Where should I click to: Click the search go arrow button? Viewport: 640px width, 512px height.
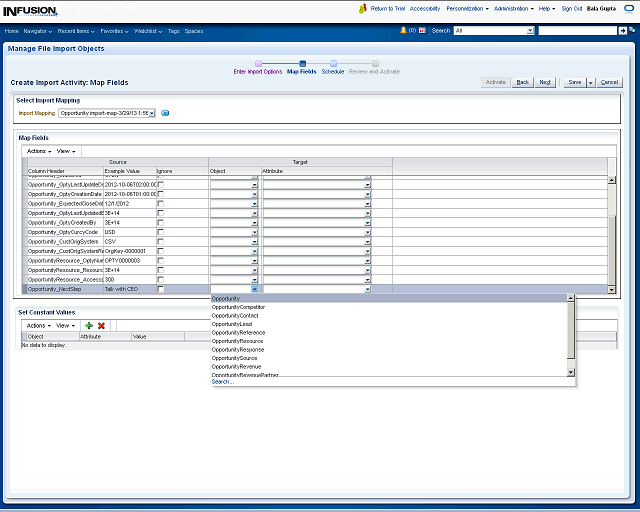click(622, 31)
